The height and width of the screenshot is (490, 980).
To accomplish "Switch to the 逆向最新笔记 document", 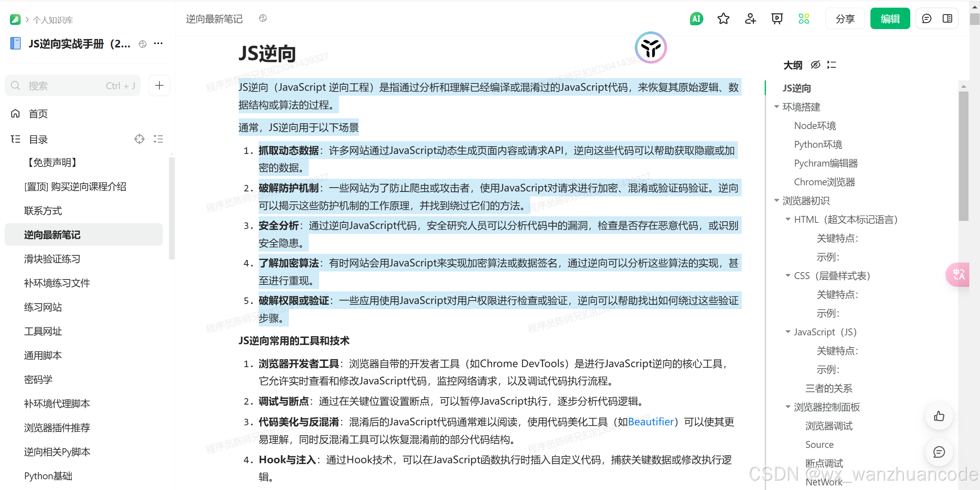I will [x=52, y=235].
